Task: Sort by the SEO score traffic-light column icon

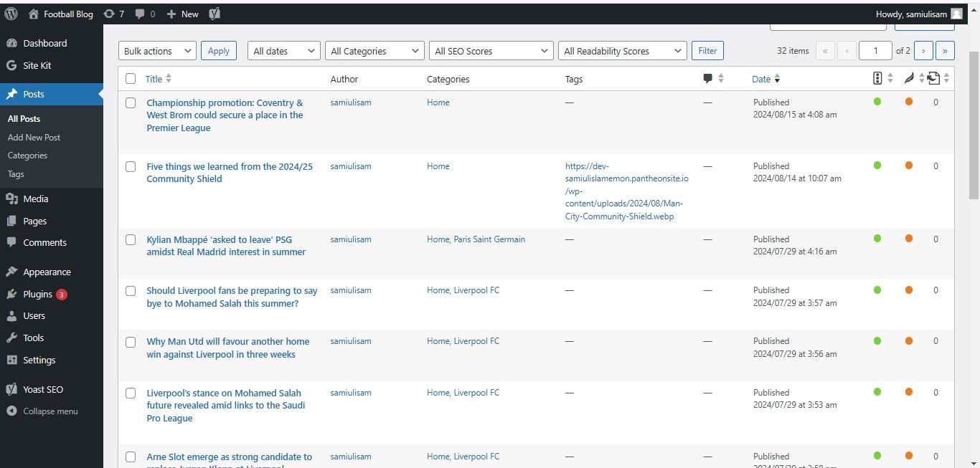Action: (877, 78)
